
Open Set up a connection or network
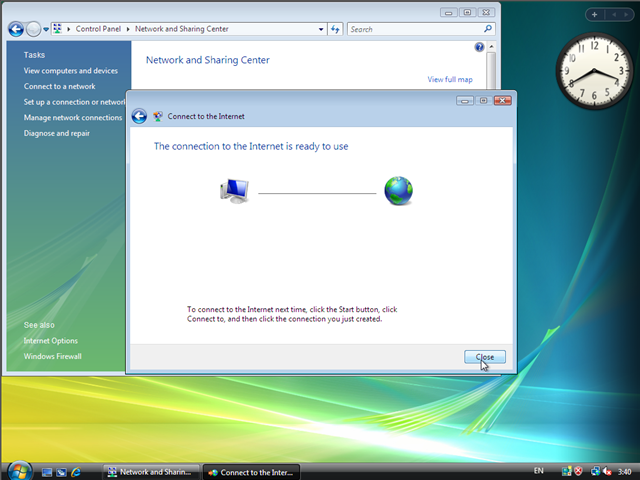(x=75, y=102)
